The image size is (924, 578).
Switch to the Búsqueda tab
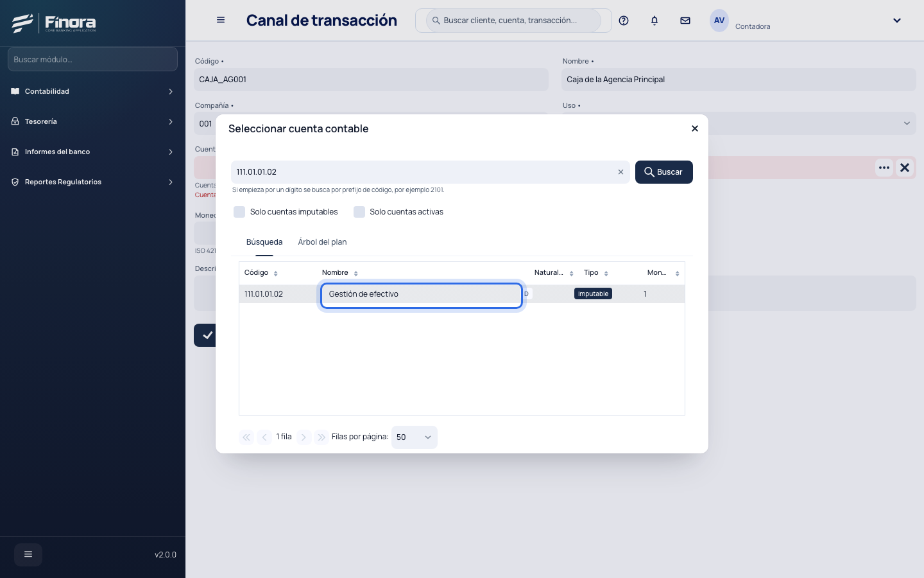(x=264, y=242)
